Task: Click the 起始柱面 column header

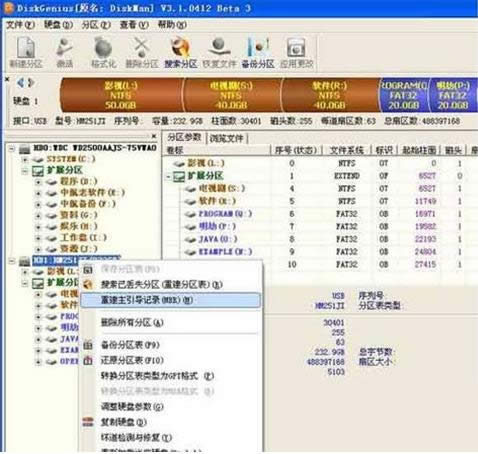Action: 419,150
